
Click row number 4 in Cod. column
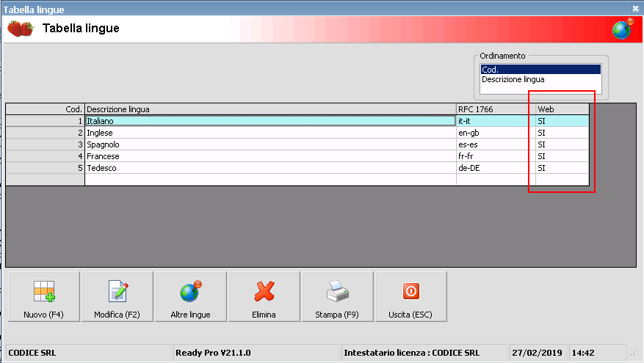click(x=46, y=156)
